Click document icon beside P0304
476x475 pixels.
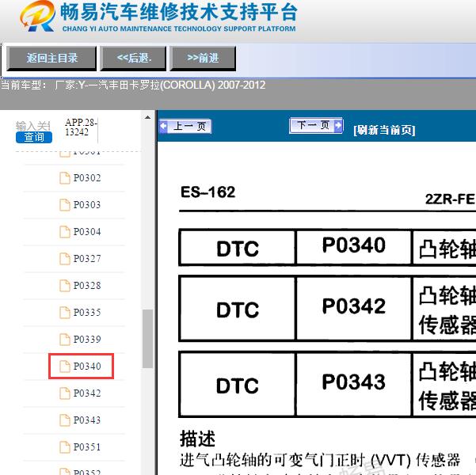click(x=65, y=232)
